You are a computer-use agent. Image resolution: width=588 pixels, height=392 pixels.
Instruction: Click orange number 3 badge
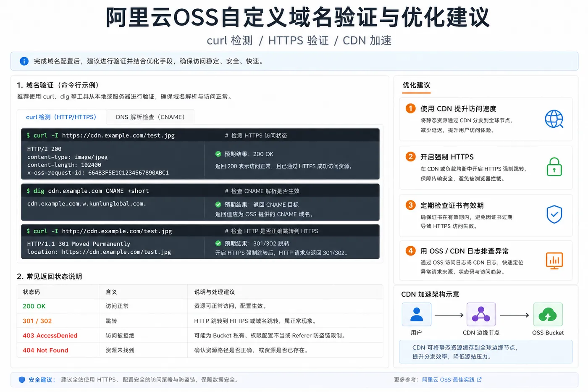[410, 205]
